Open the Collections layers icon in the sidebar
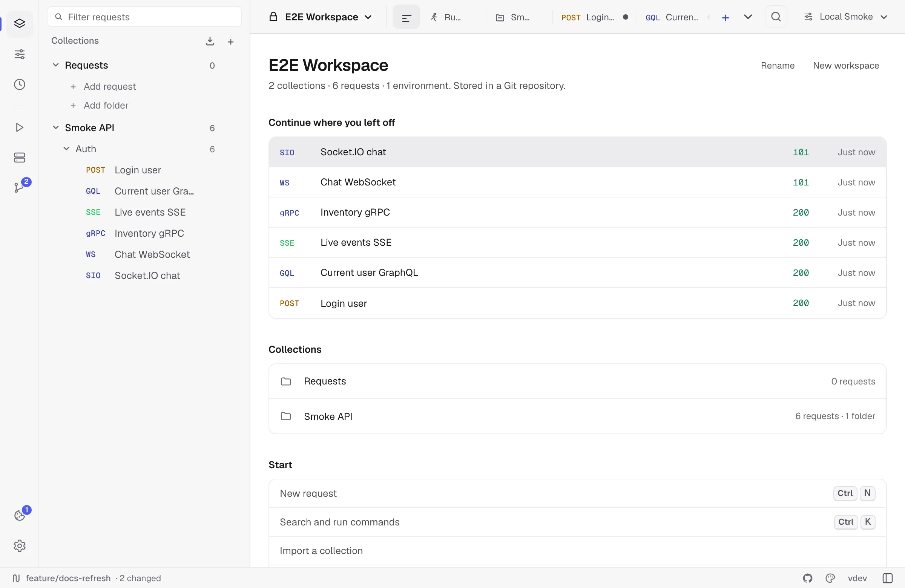 [x=19, y=24]
